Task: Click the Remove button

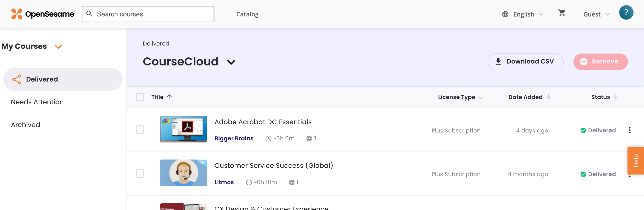Action: [x=600, y=62]
